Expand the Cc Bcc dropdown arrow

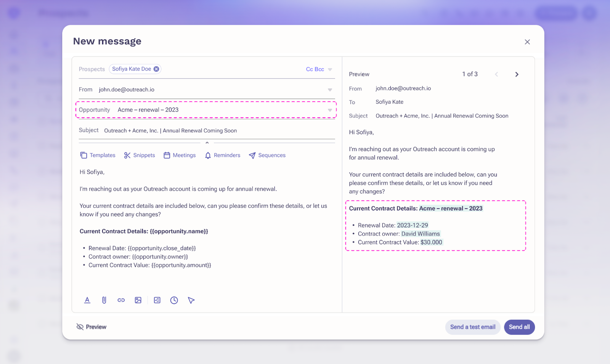click(x=330, y=69)
